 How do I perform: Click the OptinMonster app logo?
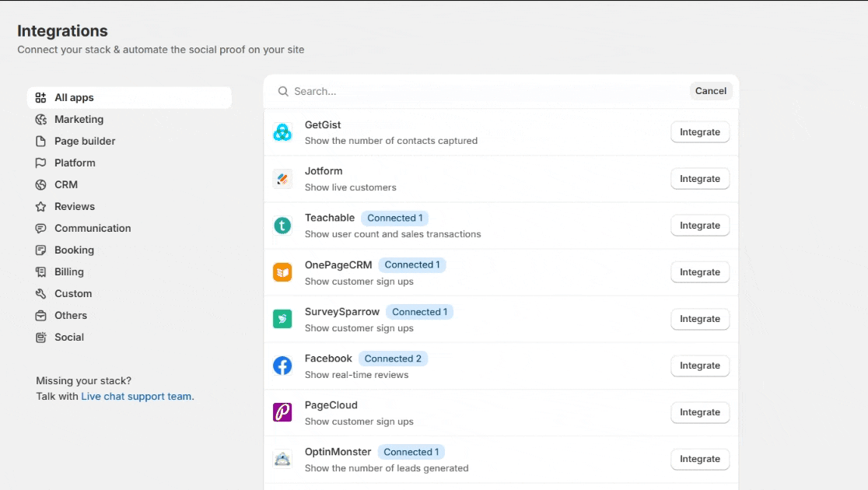(x=282, y=459)
